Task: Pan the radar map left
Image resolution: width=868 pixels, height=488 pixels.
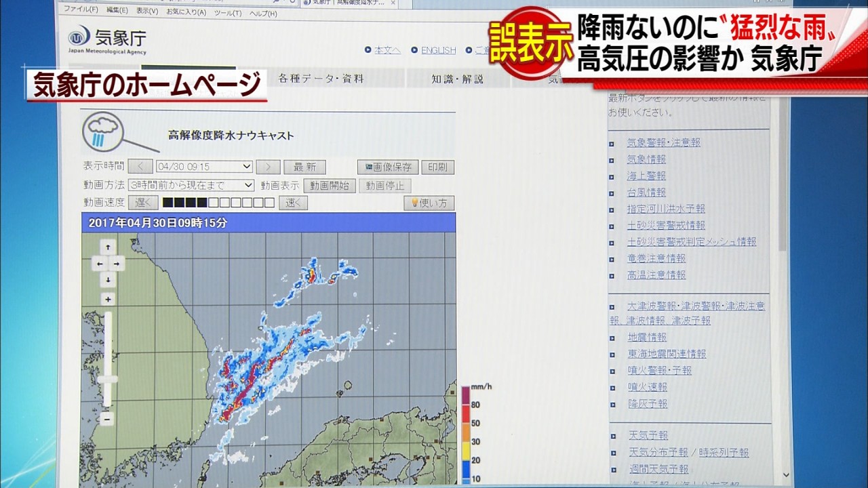Action: [x=100, y=264]
